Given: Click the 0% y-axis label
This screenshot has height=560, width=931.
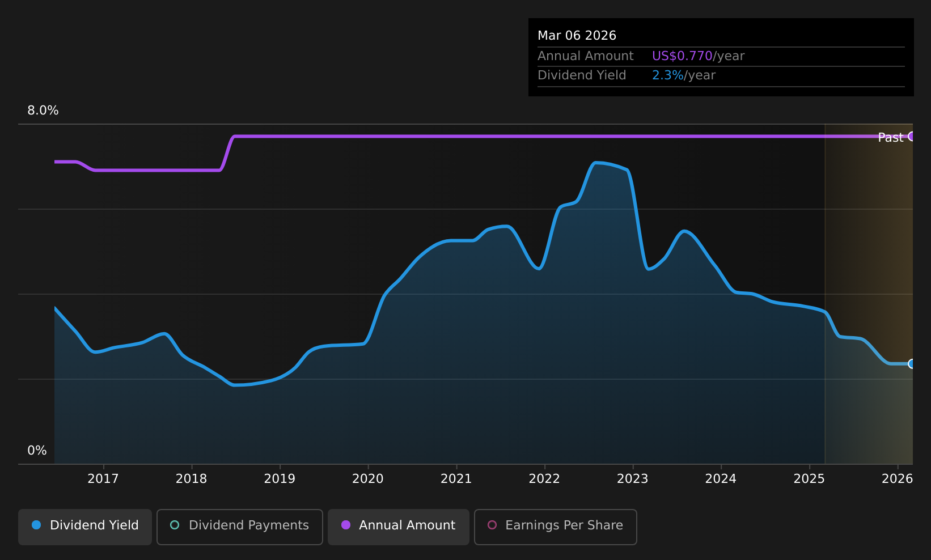Looking at the screenshot, I should point(37,451).
